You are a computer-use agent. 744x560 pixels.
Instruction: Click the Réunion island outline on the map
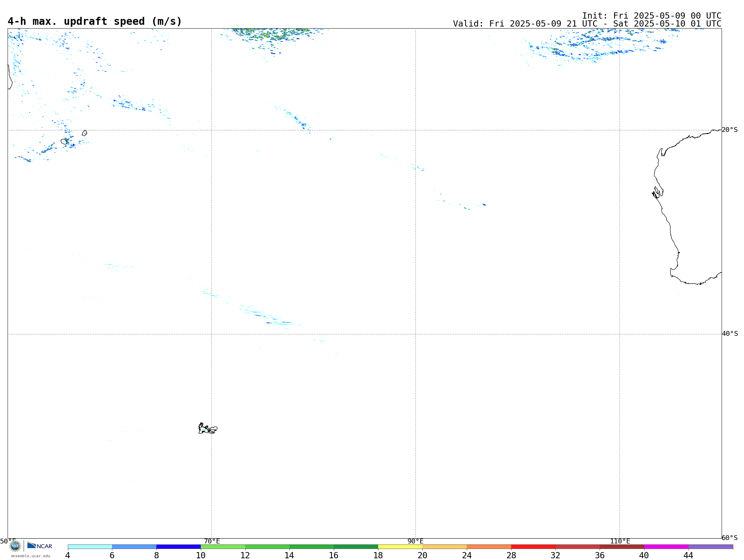[x=64, y=142]
